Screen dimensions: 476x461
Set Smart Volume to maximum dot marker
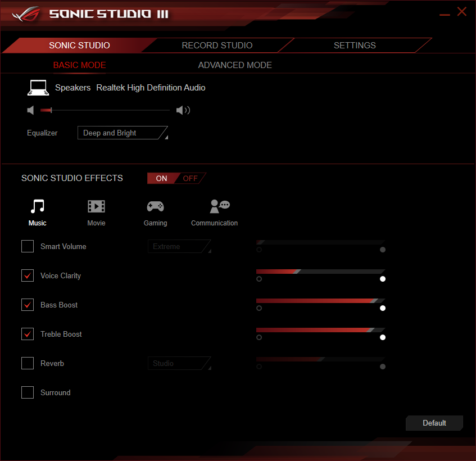point(383,250)
